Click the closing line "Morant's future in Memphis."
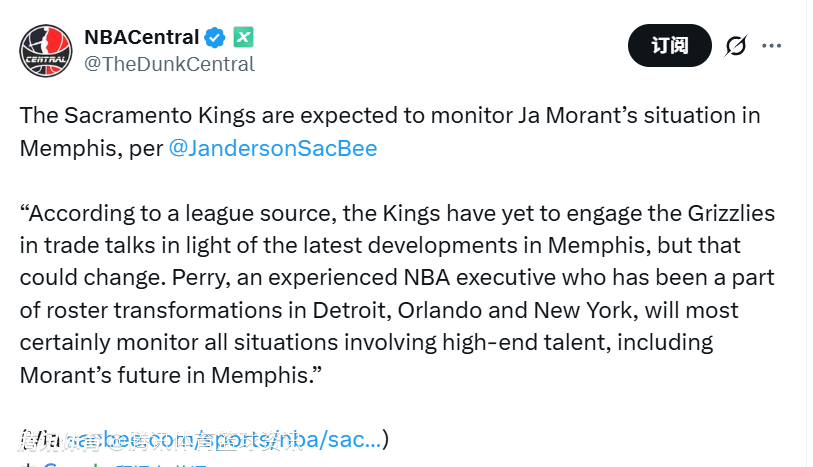 point(170,376)
